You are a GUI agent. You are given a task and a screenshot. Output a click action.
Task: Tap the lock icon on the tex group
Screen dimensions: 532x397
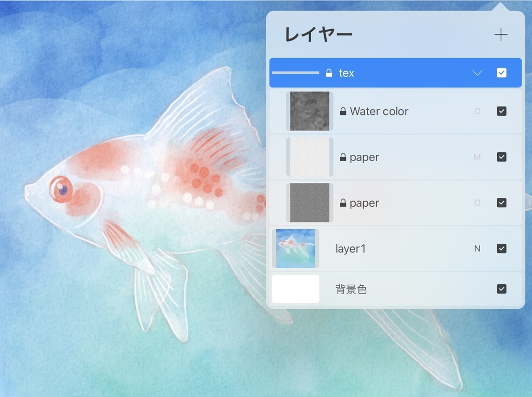pos(328,73)
